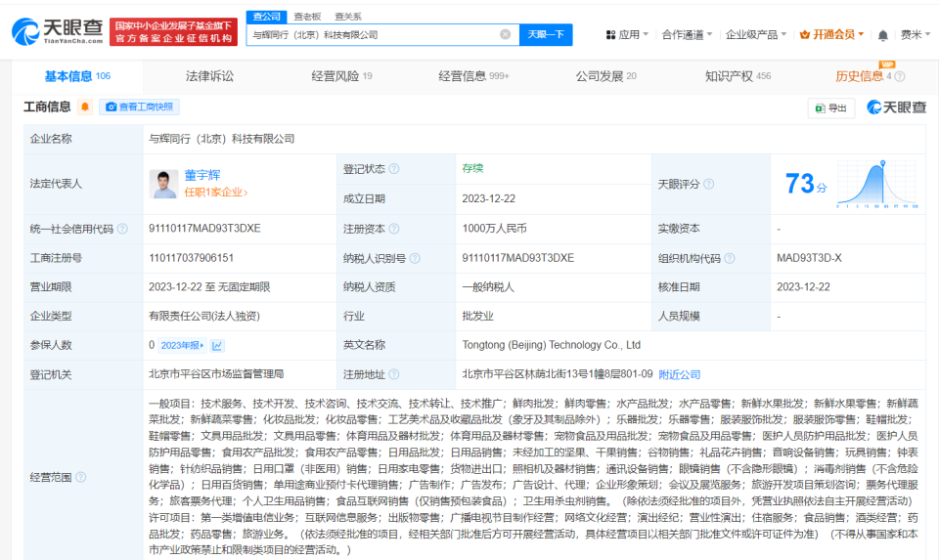This screenshot has width=939, height=560.
Task: Click the TianYanCha logo
Action: [x=58, y=31]
